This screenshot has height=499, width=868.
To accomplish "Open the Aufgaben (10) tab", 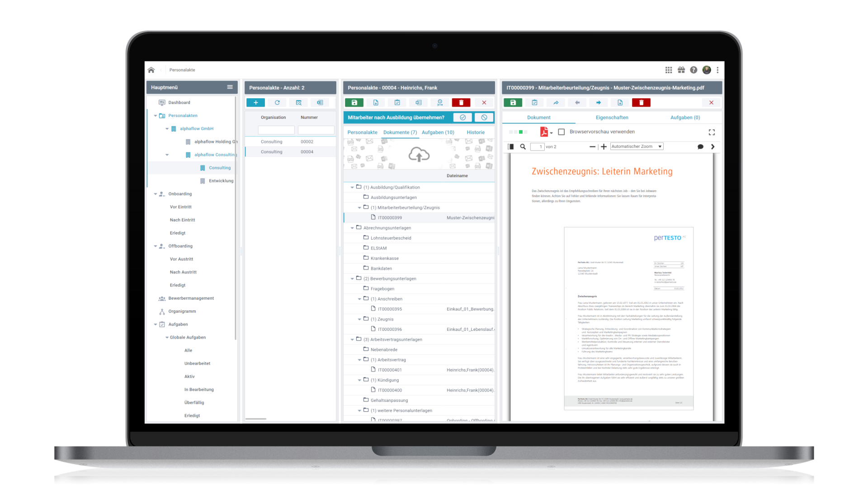I will (x=438, y=132).
